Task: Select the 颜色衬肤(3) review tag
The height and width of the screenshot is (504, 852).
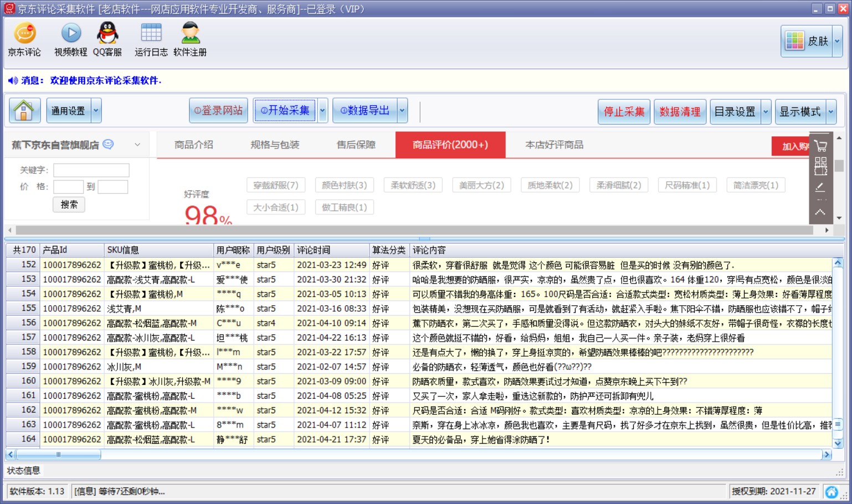Action: [345, 185]
